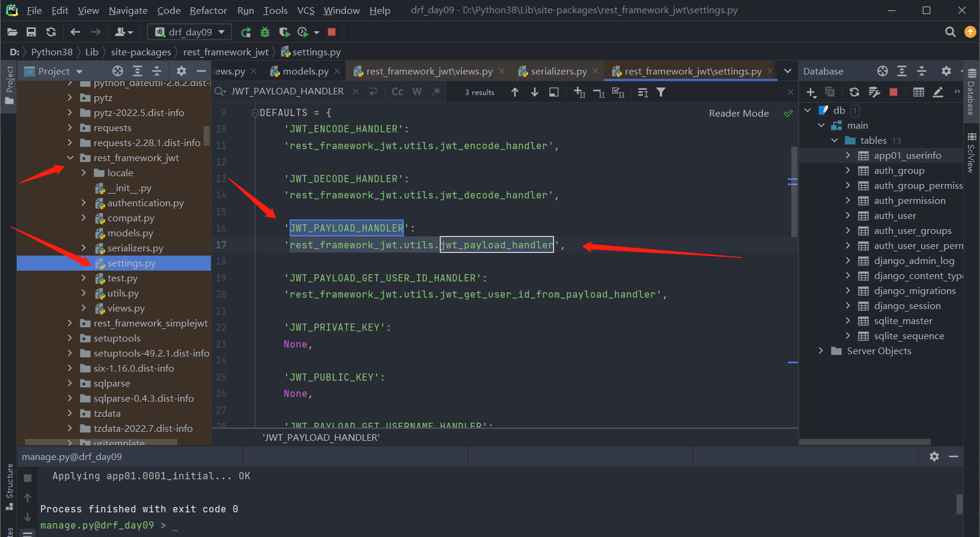Toggle the Structure tool window side tab

[x=9, y=486]
